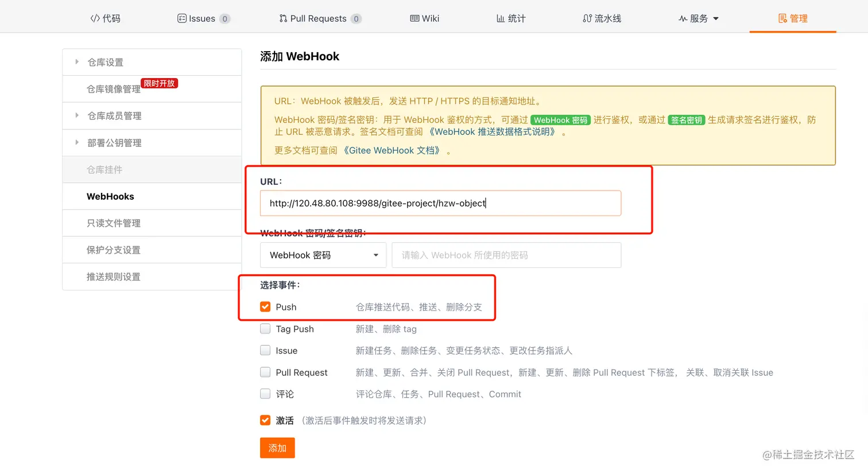Click the 限时开放 red badge
Image resolution: width=868 pixels, height=474 pixels.
(x=160, y=83)
